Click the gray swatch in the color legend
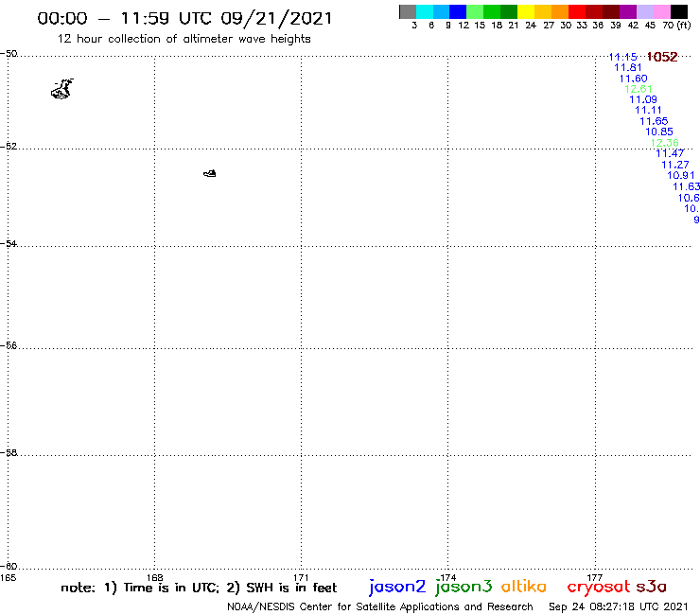 coord(408,11)
